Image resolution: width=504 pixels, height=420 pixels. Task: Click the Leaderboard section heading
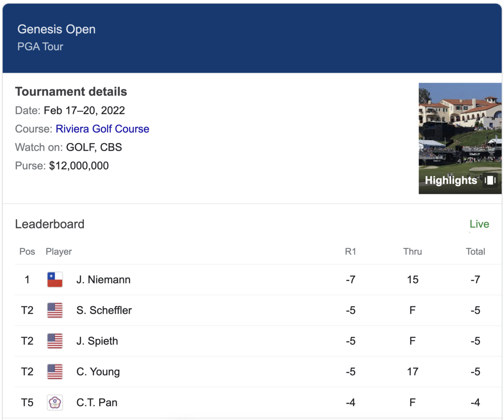tap(50, 224)
